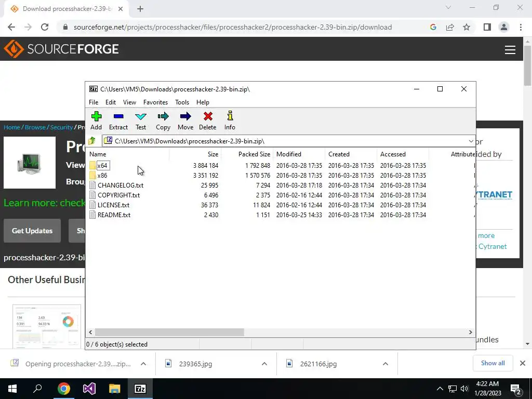Go back in Chrome browser
Viewport: 532px width, 399px height.
[11, 27]
